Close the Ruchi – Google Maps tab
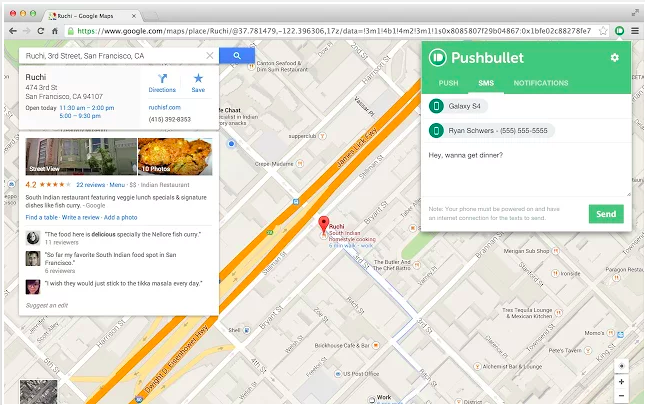Viewport: 645px width, 405px height. tap(134, 16)
